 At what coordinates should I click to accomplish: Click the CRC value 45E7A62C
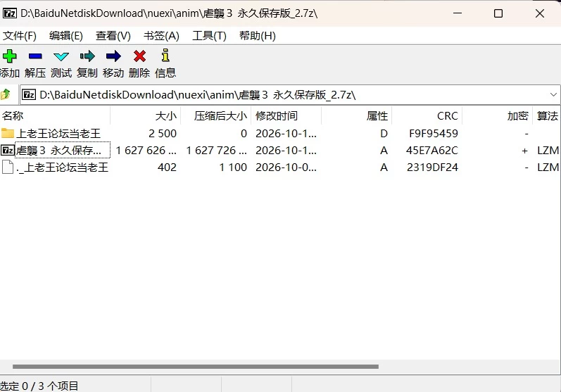[x=432, y=150]
